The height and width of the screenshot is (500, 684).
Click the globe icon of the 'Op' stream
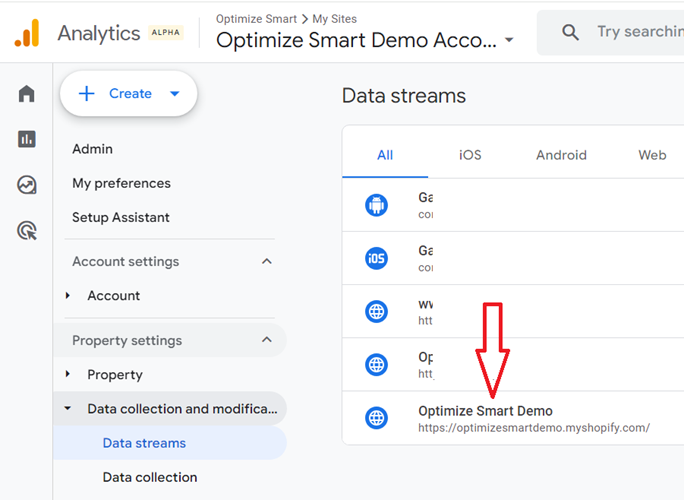(376, 365)
